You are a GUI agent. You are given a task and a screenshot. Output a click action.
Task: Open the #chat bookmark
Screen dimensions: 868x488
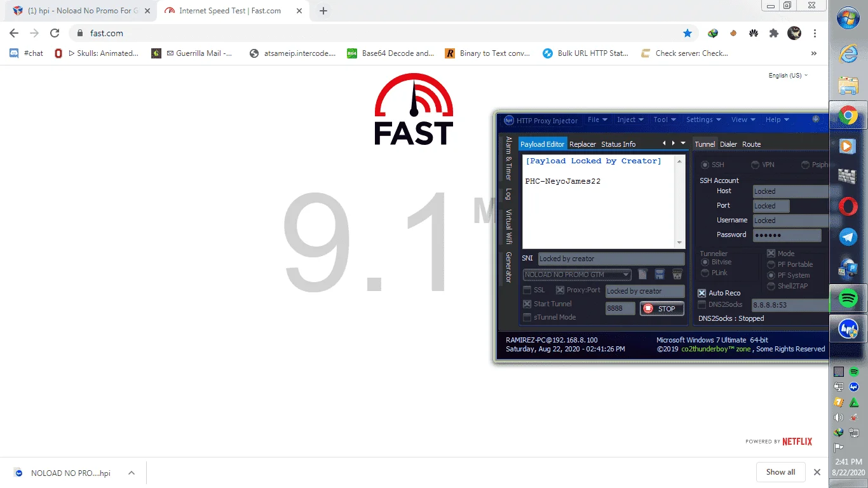click(27, 53)
